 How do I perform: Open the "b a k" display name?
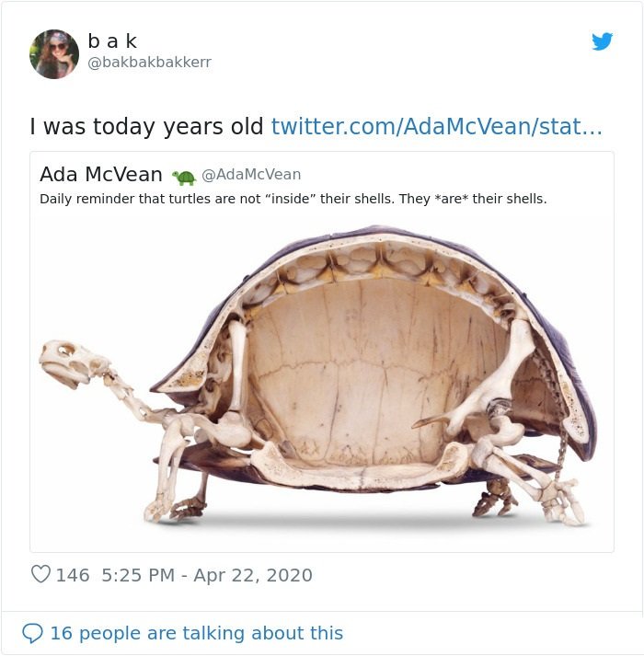pos(112,41)
